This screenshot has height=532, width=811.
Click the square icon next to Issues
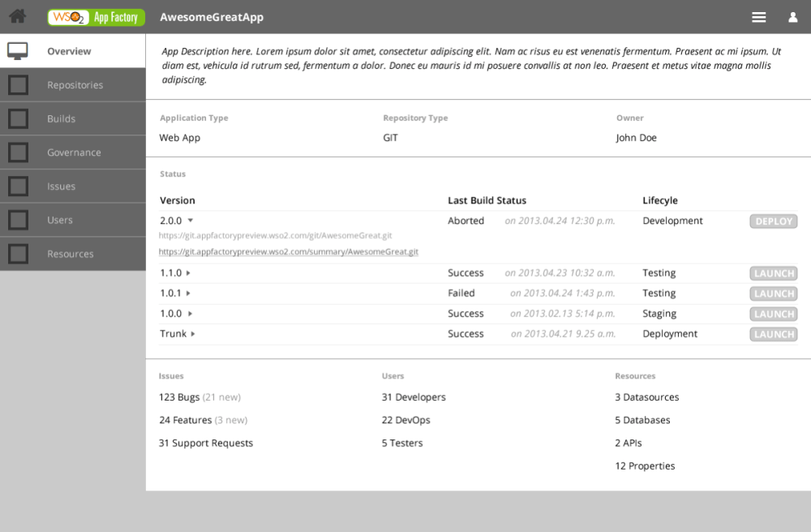point(18,186)
